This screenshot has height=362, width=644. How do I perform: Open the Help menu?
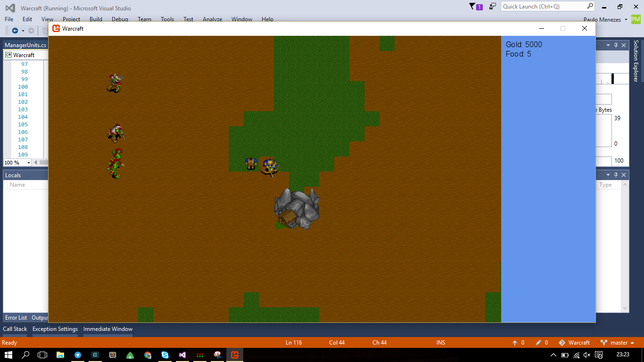click(x=267, y=19)
